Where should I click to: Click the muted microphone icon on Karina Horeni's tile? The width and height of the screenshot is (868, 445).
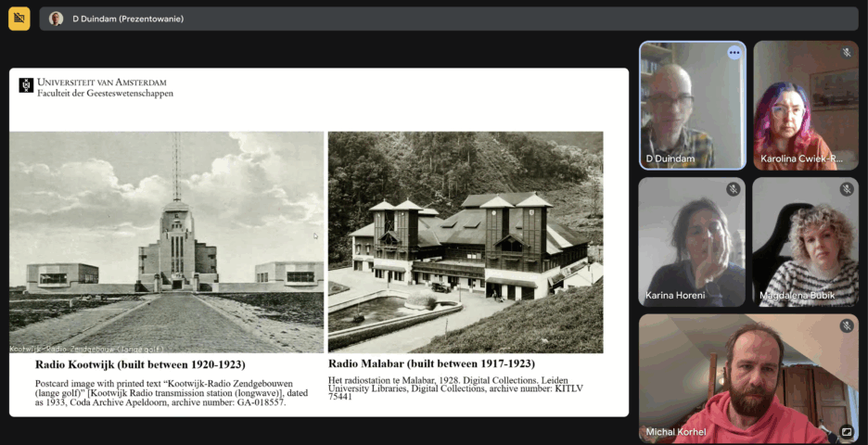click(734, 189)
